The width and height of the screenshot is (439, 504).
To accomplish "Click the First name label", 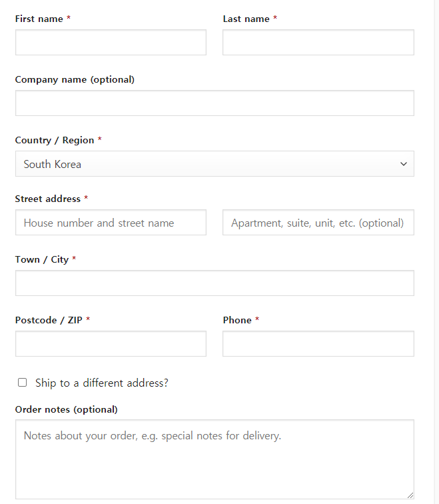I will tap(39, 19).
